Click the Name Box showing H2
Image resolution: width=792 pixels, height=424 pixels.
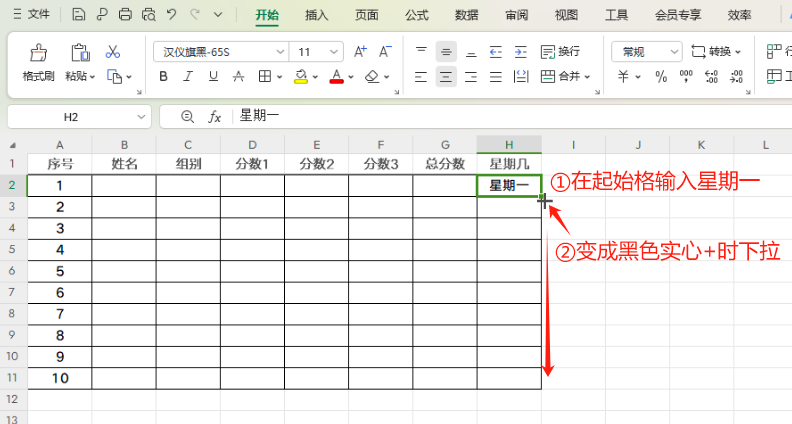[79, 117]
